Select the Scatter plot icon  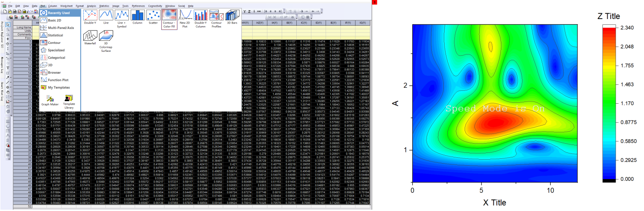153,18
